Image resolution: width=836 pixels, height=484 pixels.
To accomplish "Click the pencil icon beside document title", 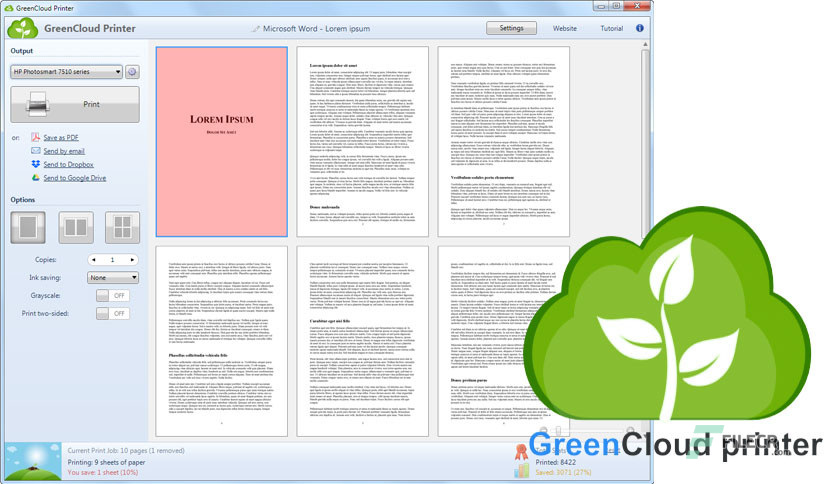I will tap(256, 29).
